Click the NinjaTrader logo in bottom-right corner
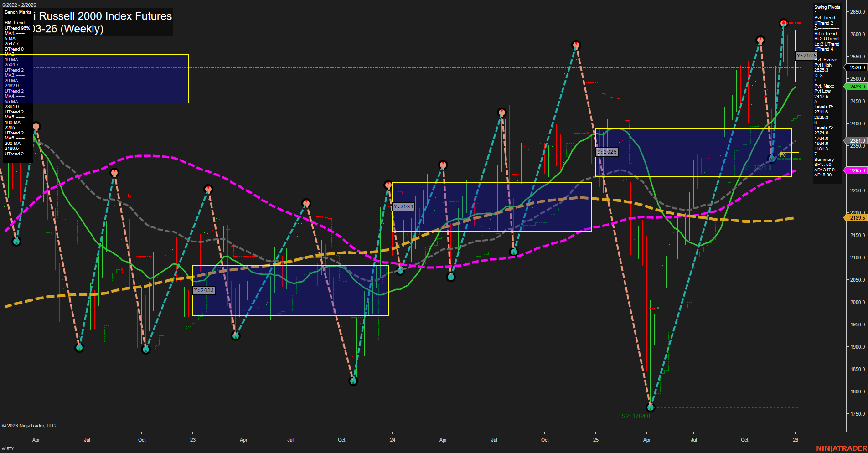The width and height of the screenshot is (868, 453). tap(841, 447)
